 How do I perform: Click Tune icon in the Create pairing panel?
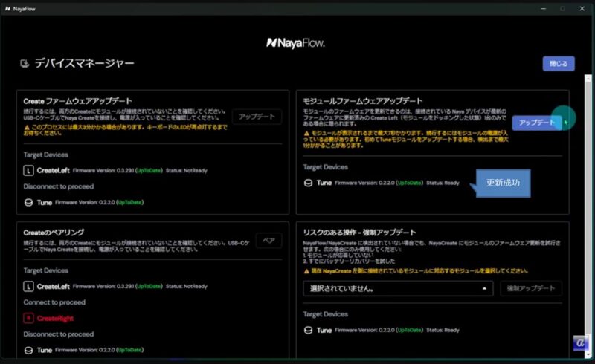[28, 350]
